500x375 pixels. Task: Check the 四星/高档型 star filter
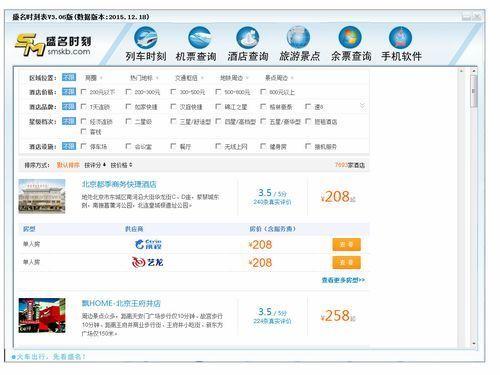click(x=218, y=121)
